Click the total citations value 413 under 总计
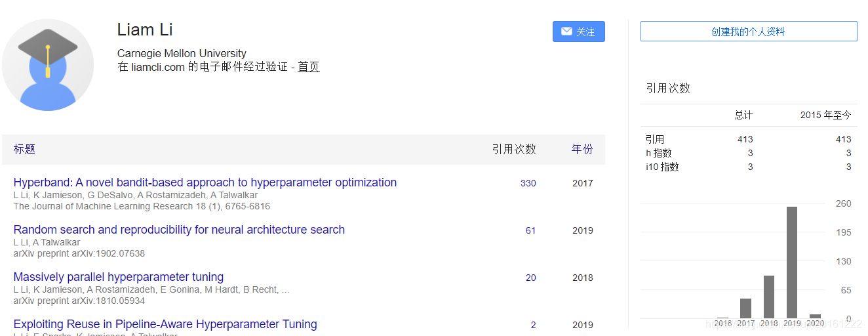 [x=745, y=139]
